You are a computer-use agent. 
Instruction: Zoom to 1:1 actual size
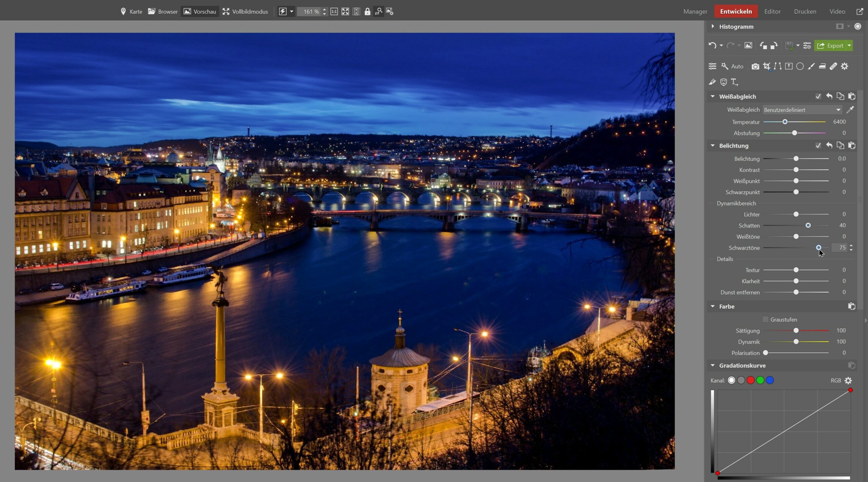[x=334, y=12]
